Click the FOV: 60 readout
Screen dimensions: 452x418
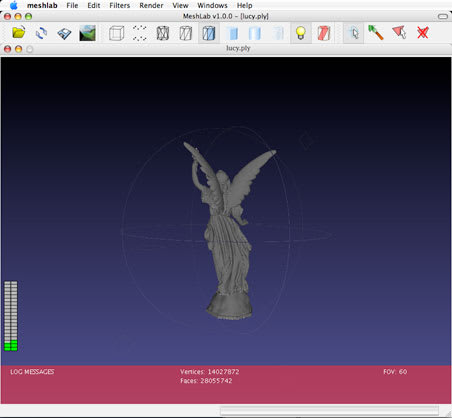[x=395, y=372]
